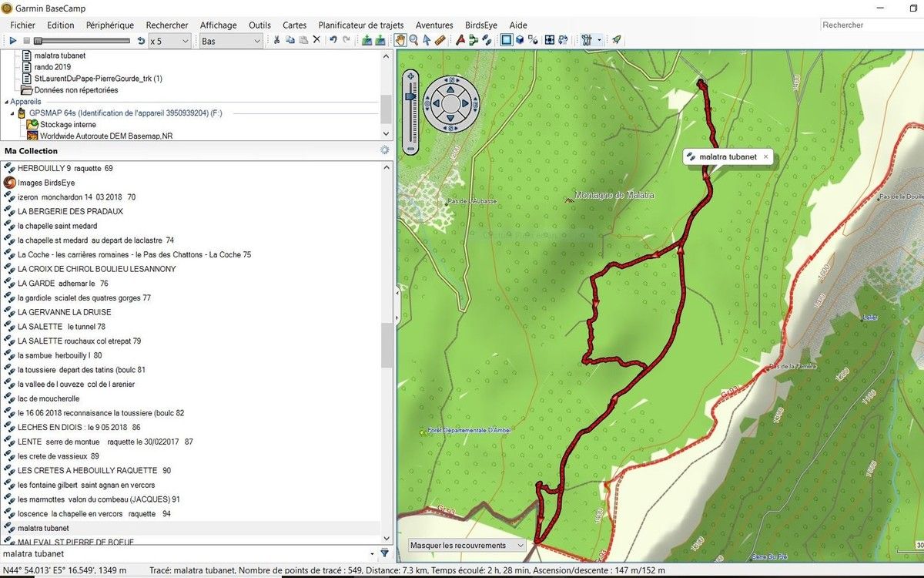Click the activity profile tools icon

(586, 40)
